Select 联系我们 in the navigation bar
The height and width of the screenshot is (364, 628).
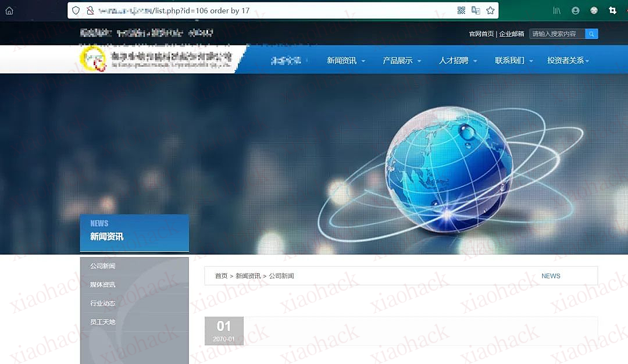509,60
